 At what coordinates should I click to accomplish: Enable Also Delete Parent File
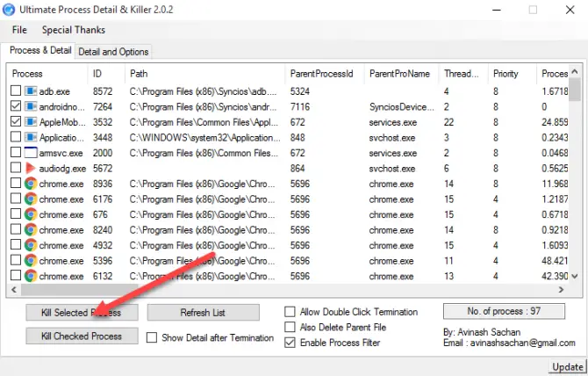290,327
